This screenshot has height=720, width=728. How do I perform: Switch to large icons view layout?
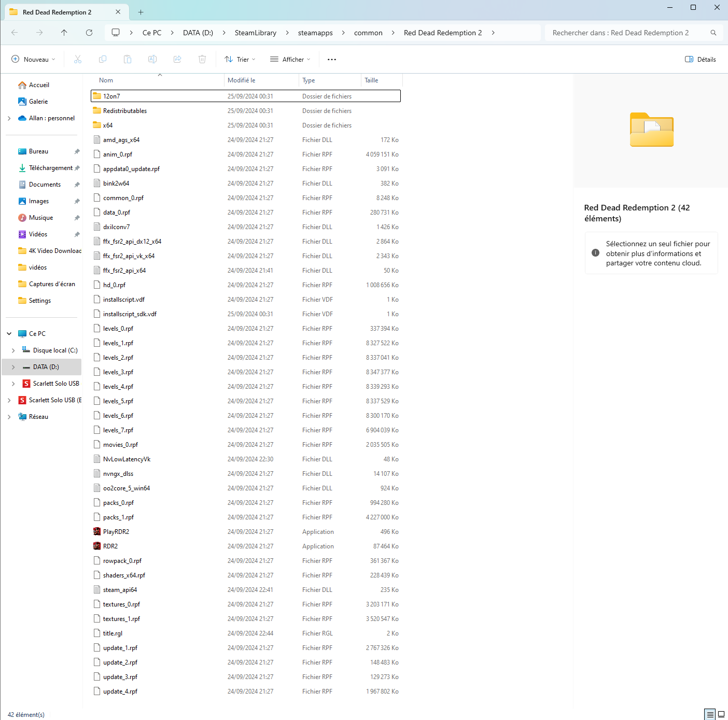tap(721, 714)
